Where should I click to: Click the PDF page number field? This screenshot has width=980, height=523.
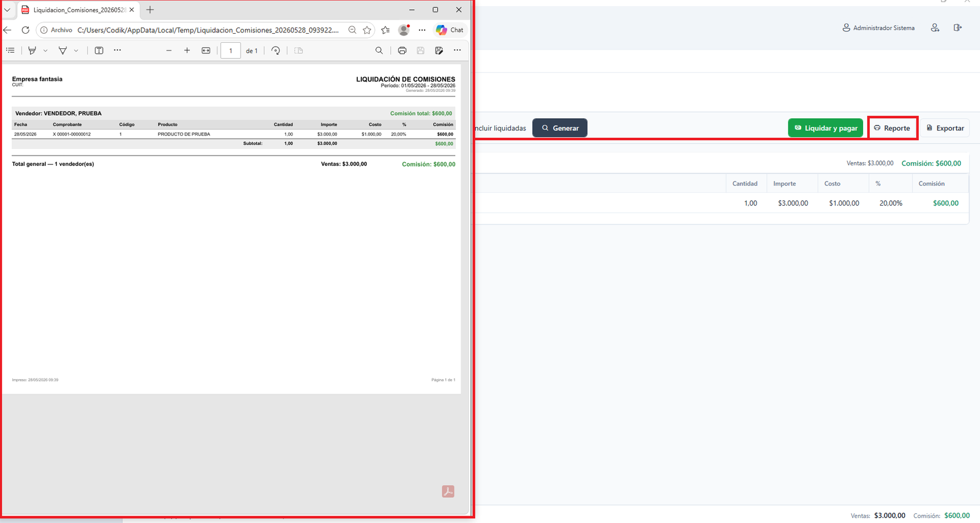tap(230, 51)
